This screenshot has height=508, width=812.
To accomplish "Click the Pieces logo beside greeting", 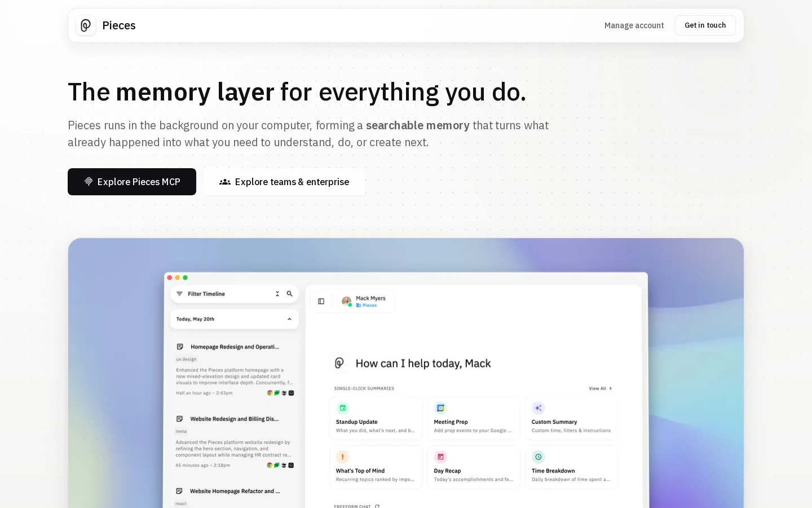I will pos(339,363).
